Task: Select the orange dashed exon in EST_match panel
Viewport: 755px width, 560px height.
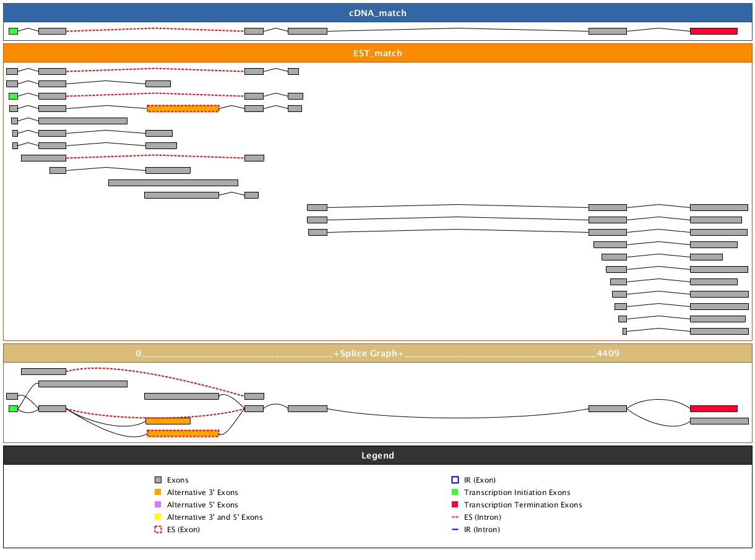Action: (183, 108)
